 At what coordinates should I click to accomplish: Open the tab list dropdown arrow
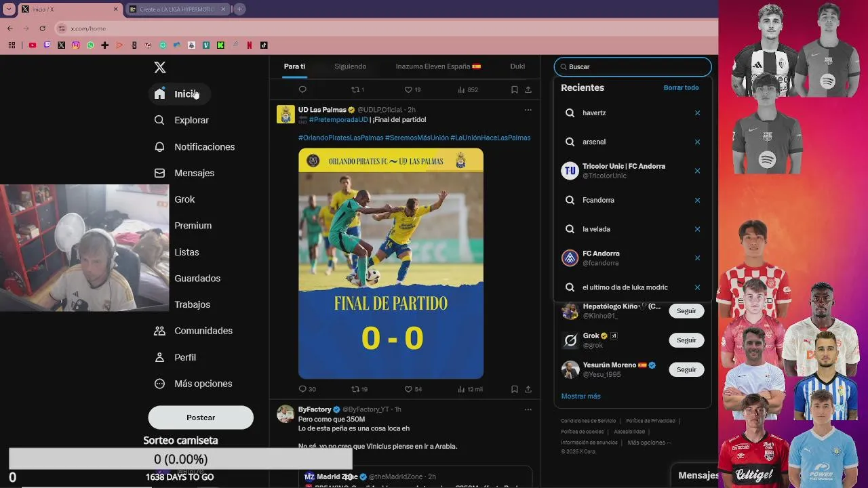pos(9,9)
